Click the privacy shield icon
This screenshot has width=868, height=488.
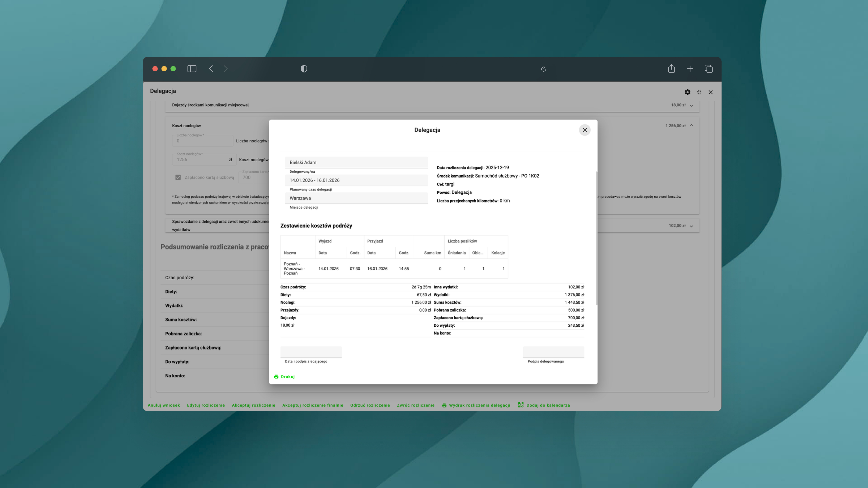pyautogui.click(x=304, y=69)
